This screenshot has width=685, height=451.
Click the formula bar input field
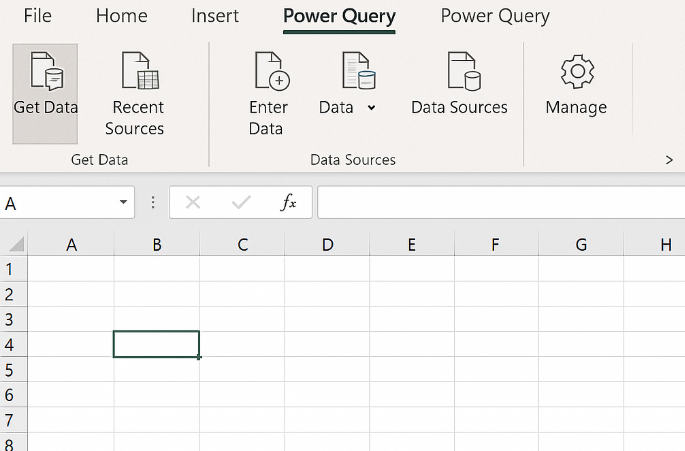(x=501, y=202)
